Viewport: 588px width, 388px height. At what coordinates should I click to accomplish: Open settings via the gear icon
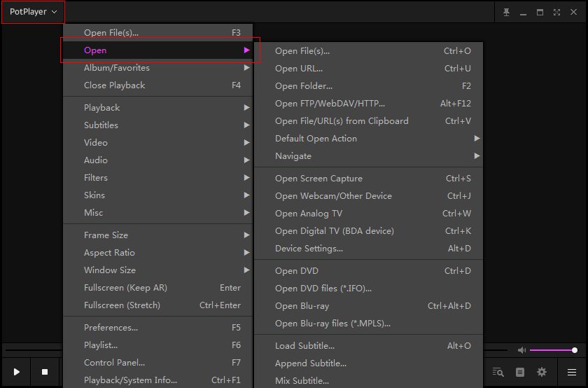coord(541,372)
